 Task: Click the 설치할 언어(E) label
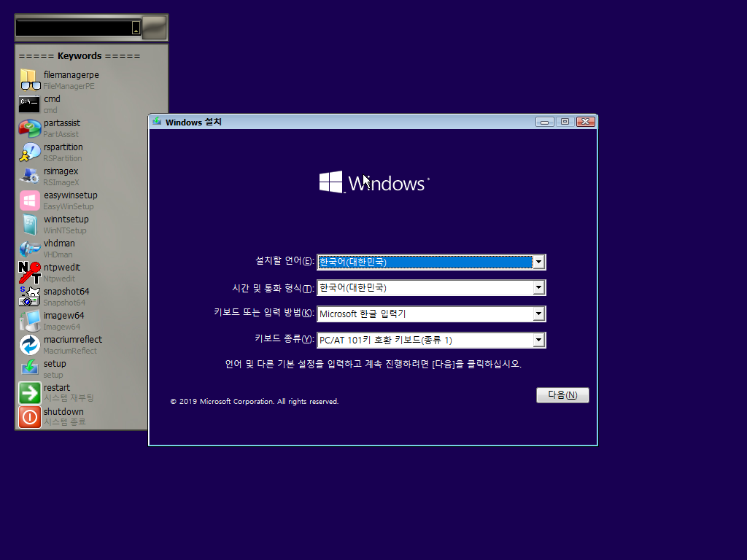285,261
